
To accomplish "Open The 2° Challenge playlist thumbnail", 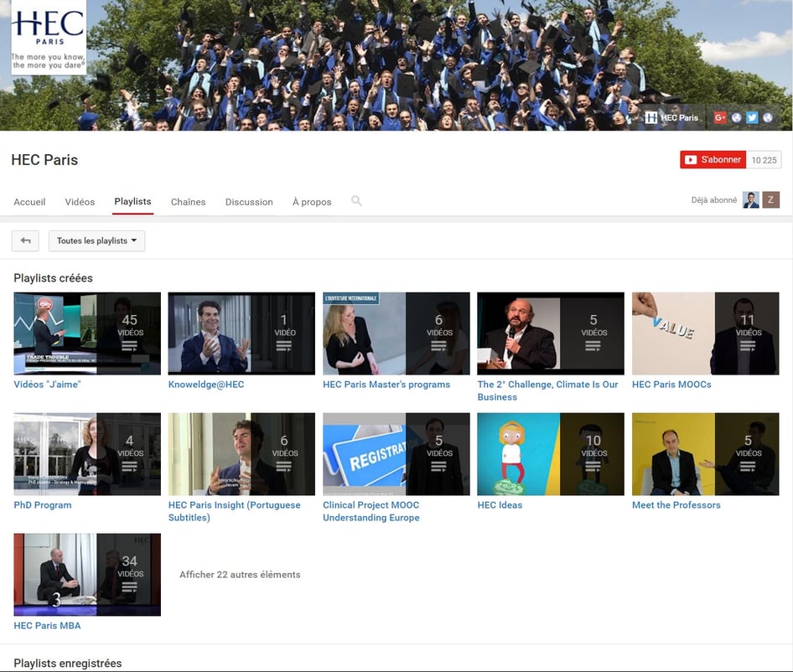I will coord(551,333).
